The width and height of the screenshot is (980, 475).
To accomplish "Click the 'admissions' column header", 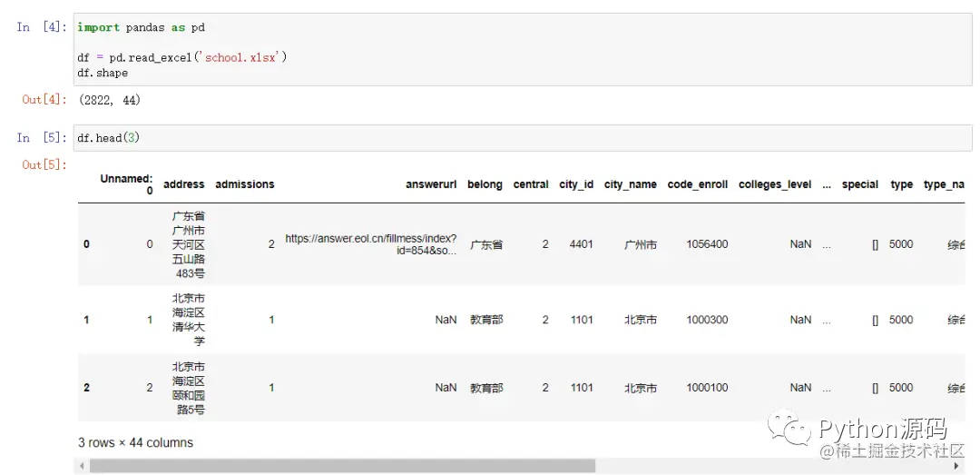I will point(245,184).
